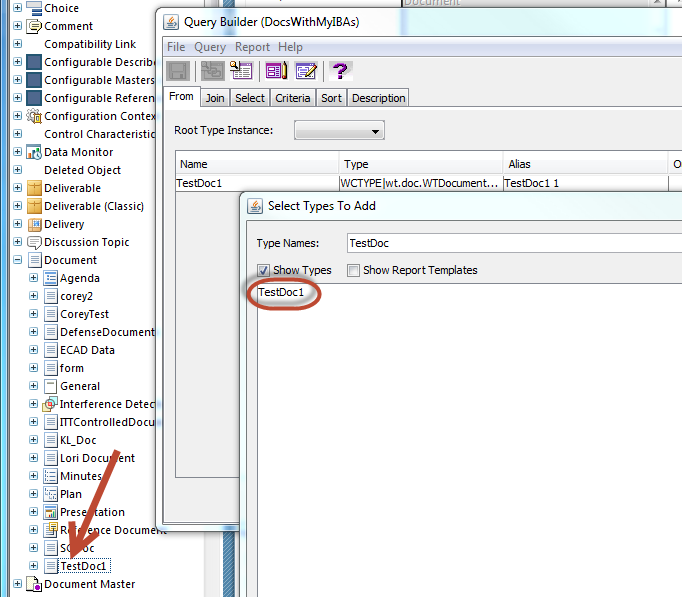Screen dimensions: 682x597
Task: Select TestDoc1 in the types list
Action: click(x=281, y=292)
